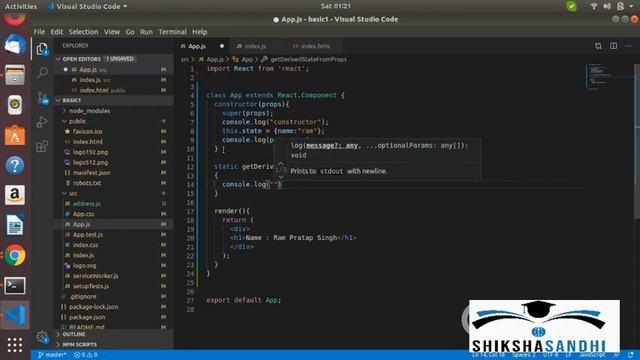The height and width of the screenshot is (360, 640).
Task: Switch to the index.html editor tab
Action: [x=314, y=46]
